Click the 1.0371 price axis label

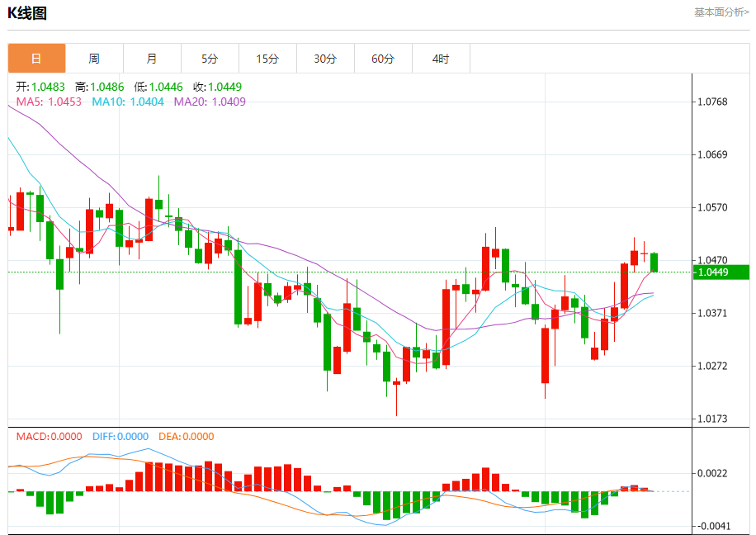pos(712,313)
